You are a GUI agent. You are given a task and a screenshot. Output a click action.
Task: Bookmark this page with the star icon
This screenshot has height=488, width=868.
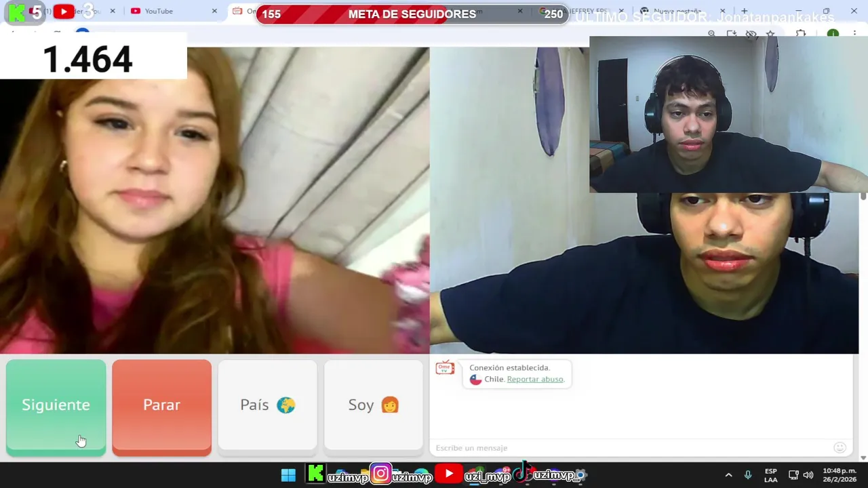click(770, 33)
